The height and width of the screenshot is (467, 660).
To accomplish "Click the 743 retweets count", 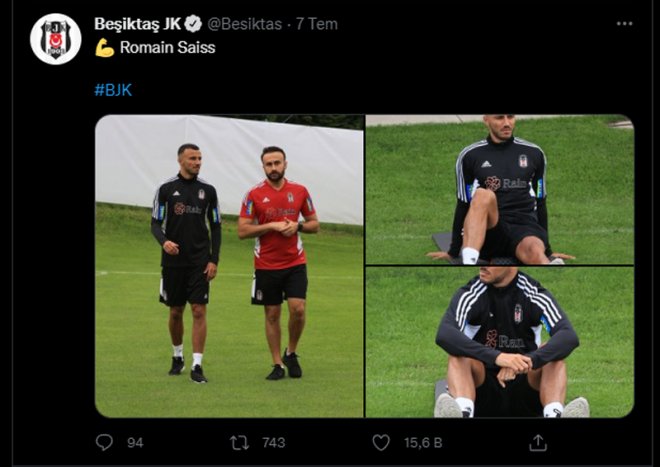I will 272,442.
